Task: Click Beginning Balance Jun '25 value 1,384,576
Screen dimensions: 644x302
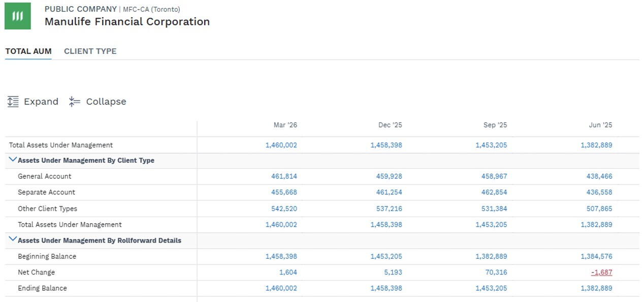Action: (597, 257)
